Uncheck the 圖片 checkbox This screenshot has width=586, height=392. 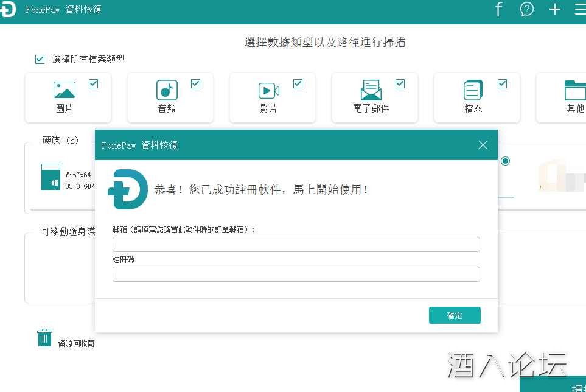pyautogui.click(x=94, y=84)
